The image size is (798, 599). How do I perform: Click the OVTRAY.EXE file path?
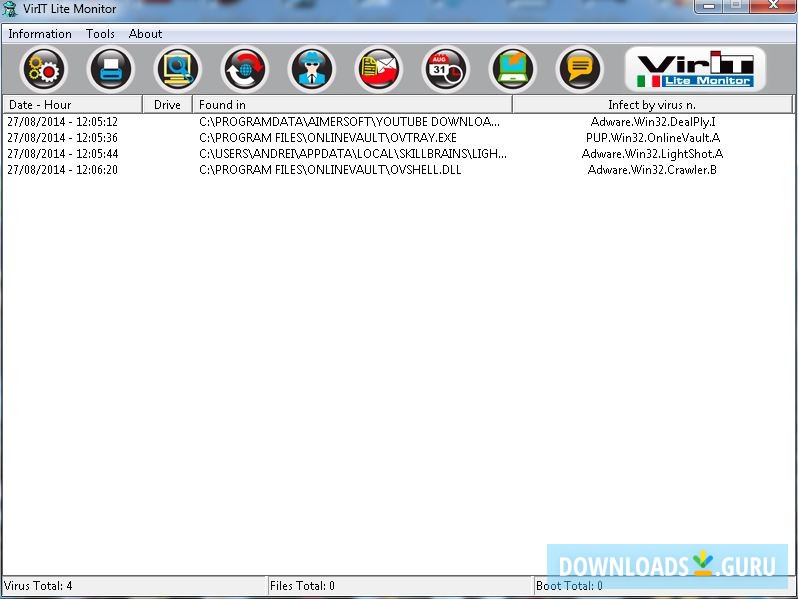[x=328, y=137]
